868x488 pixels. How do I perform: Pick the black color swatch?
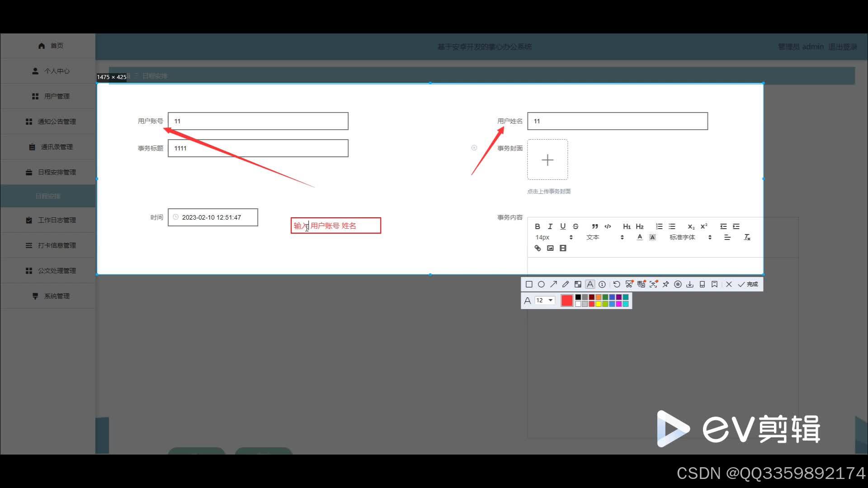(x=578, y=297)
